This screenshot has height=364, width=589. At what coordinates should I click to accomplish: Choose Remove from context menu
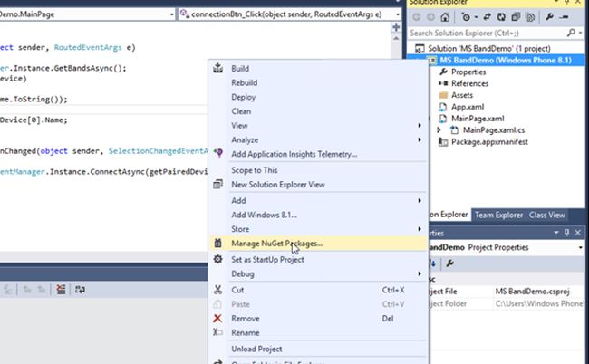pyautogui.click(x=319, y=318)
